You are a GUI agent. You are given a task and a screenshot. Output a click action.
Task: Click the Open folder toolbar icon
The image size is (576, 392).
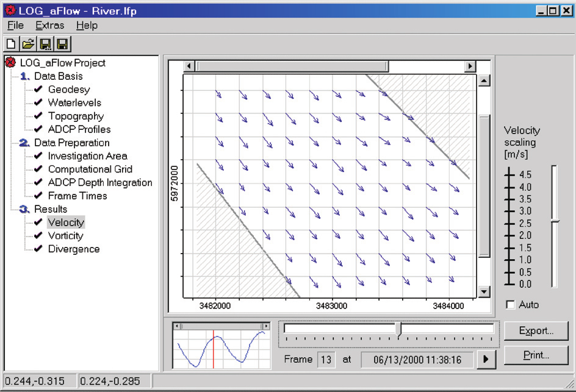pos(27,45)
